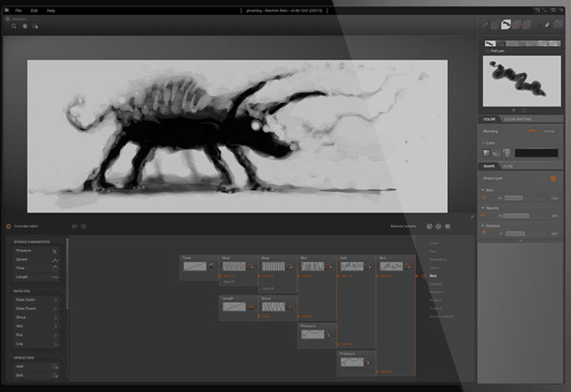Collapse the Opacity section arrow
This screenshot has width=571, height=392.
(x=483, y=208)
